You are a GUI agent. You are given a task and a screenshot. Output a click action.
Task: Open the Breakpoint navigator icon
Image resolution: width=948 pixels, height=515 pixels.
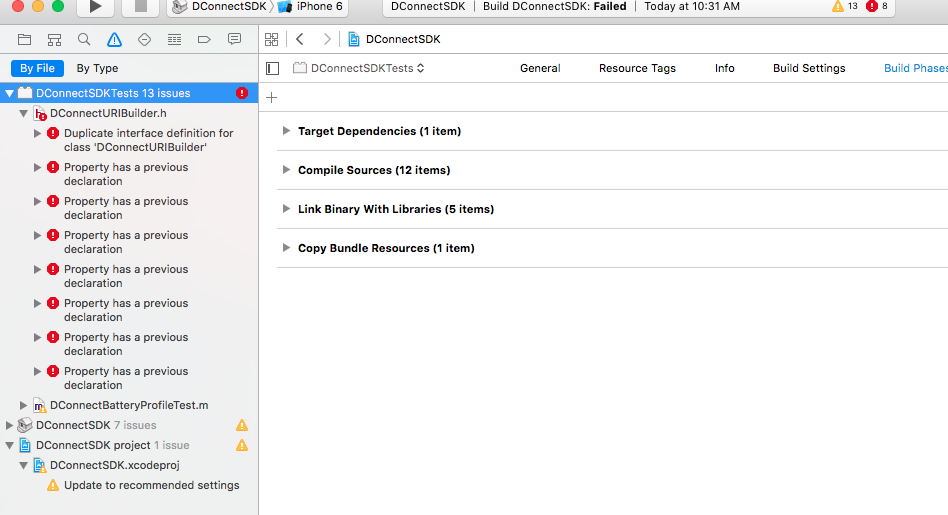click(204, 39)
